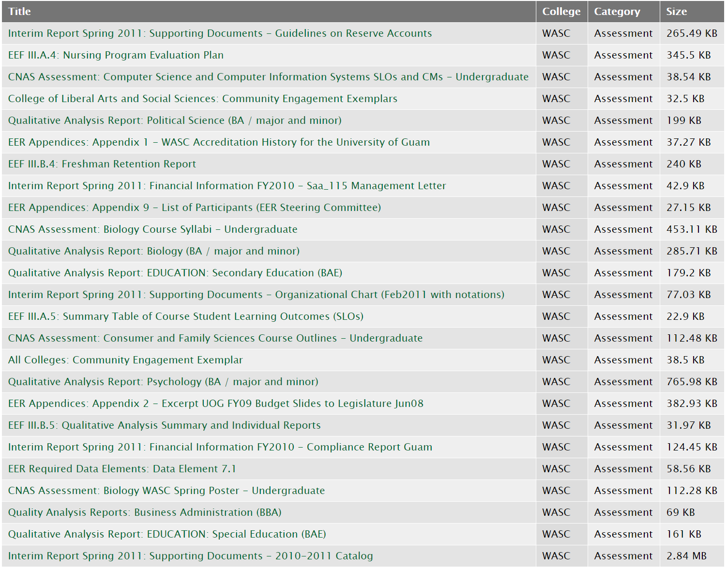Select the 42.9 KB size cell

pyautogui.click(x=692, y=186)
